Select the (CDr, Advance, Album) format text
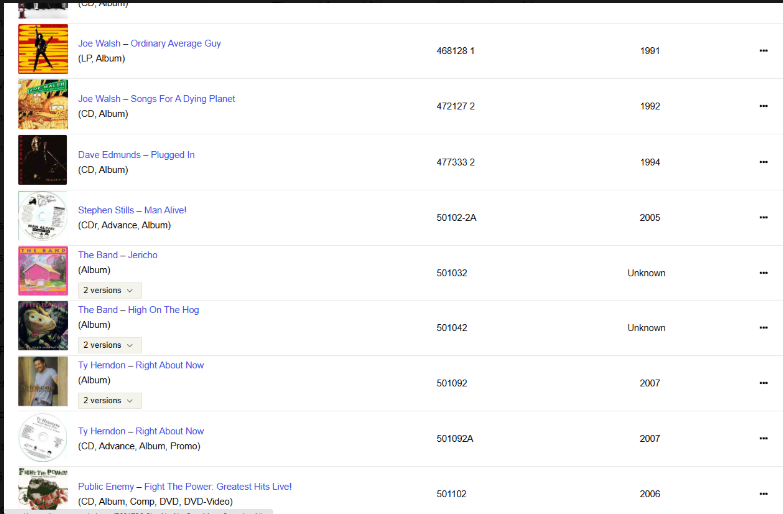Screen dimensions: 783x514 point(124,225)
